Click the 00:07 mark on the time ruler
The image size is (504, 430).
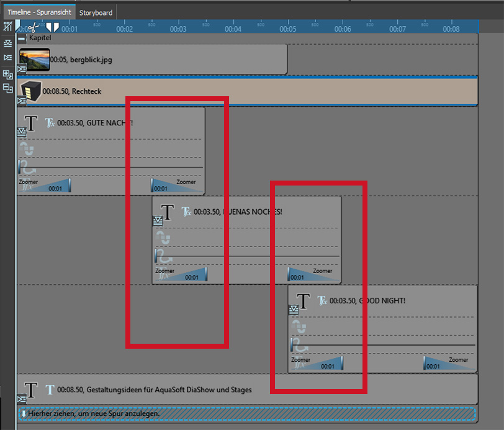(x=397, y=29)
